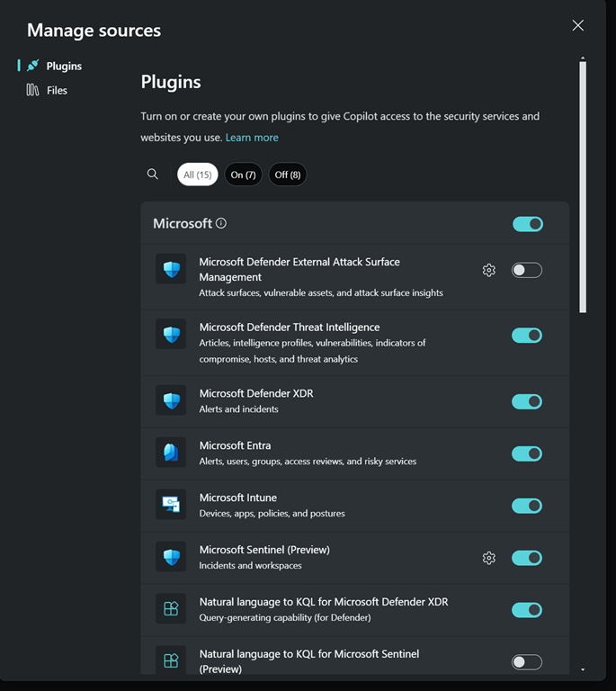616x691 pixels.
Task: Disable the Microsoft Defender Threat Intelligence toggle
Action: (x=527, y=336)
